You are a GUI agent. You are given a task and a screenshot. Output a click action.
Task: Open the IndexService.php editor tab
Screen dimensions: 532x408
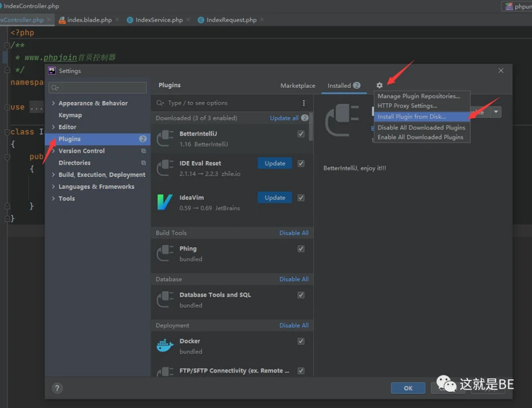(x=159, y=20)
